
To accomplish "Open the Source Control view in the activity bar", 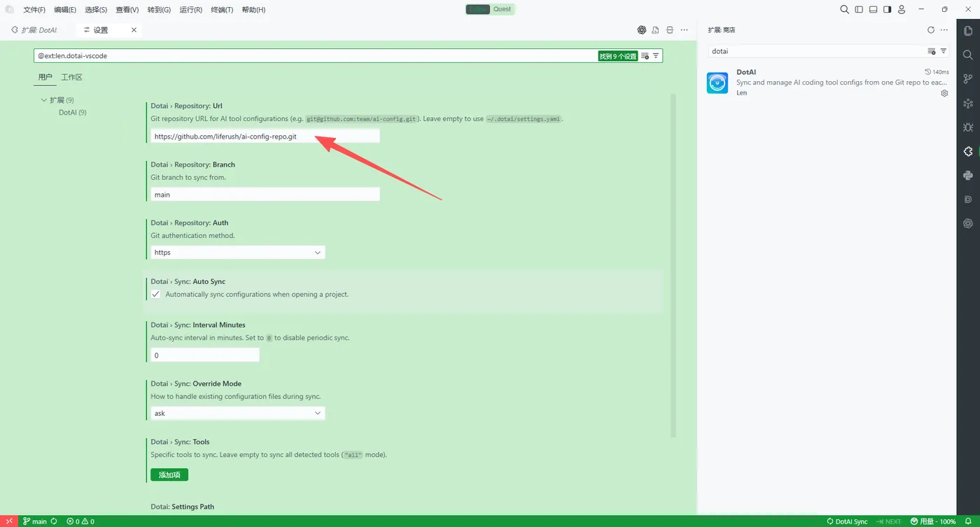I will click(968, 78).
